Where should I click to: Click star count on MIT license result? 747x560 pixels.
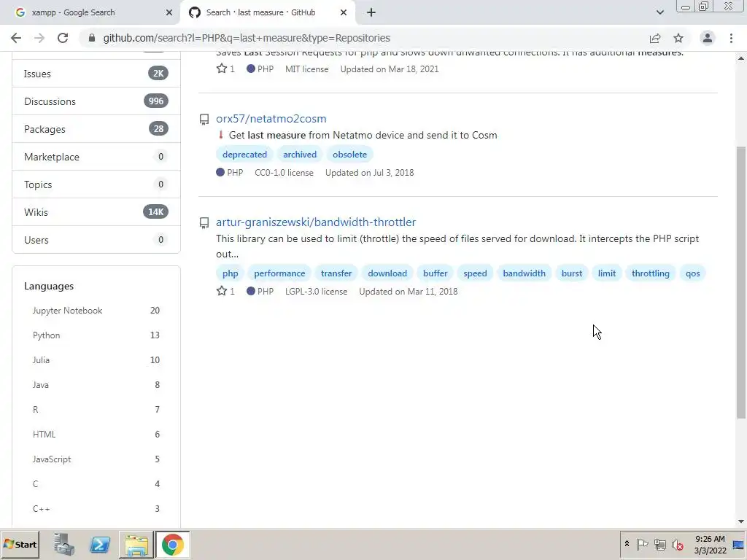pyautogui.click(x=225, y=69)
